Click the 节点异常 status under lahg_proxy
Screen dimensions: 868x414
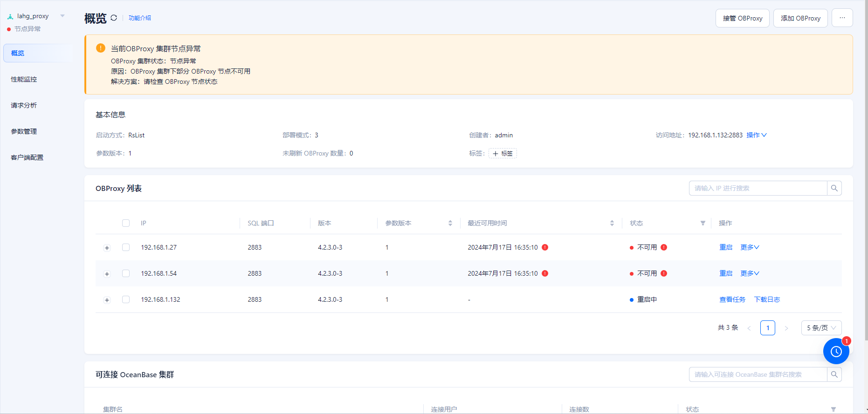28,29
